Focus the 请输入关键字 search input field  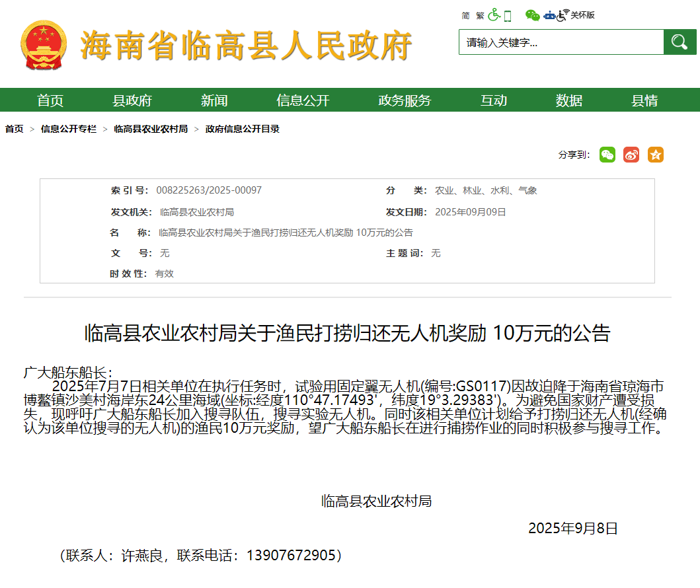click(561, 42)
